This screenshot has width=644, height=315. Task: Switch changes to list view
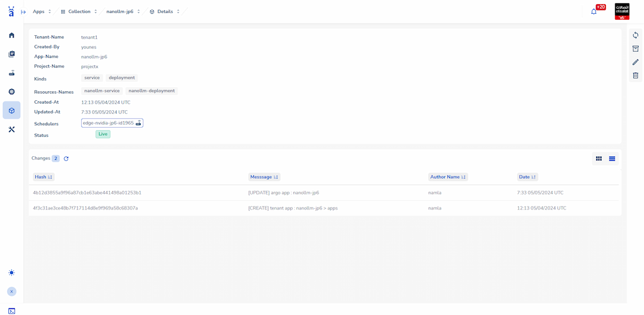[612, 159]
